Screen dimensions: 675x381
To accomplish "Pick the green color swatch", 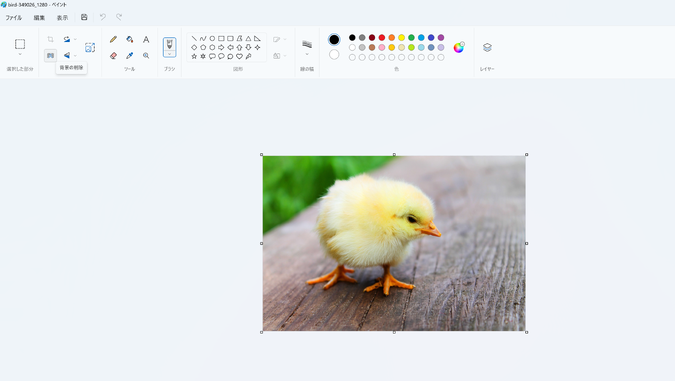I will (x=412, y=38).
